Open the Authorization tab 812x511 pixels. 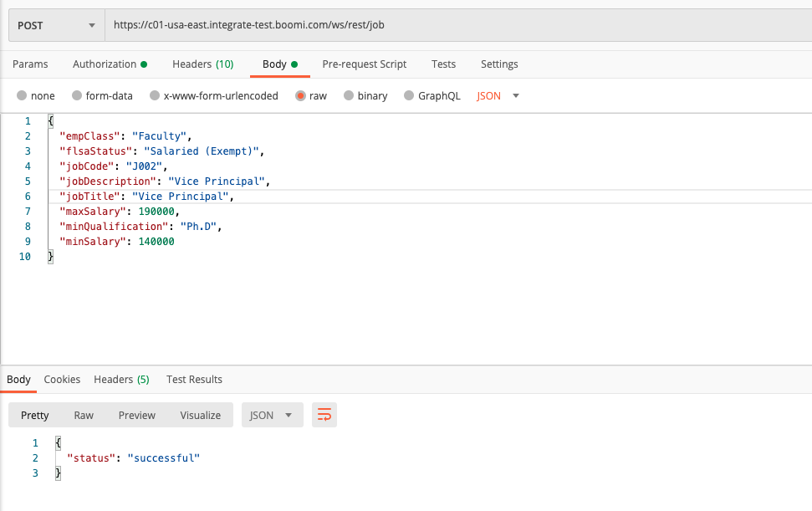click(x=109, y=64)
